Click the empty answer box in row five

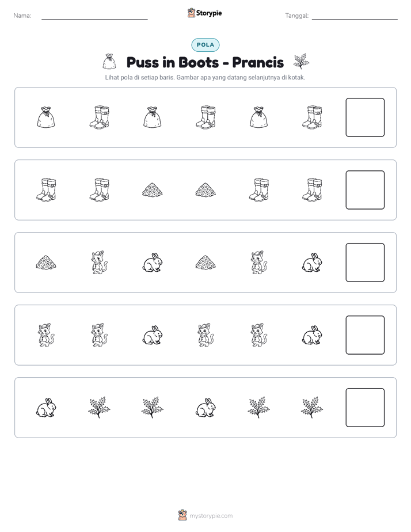point(365,408)
